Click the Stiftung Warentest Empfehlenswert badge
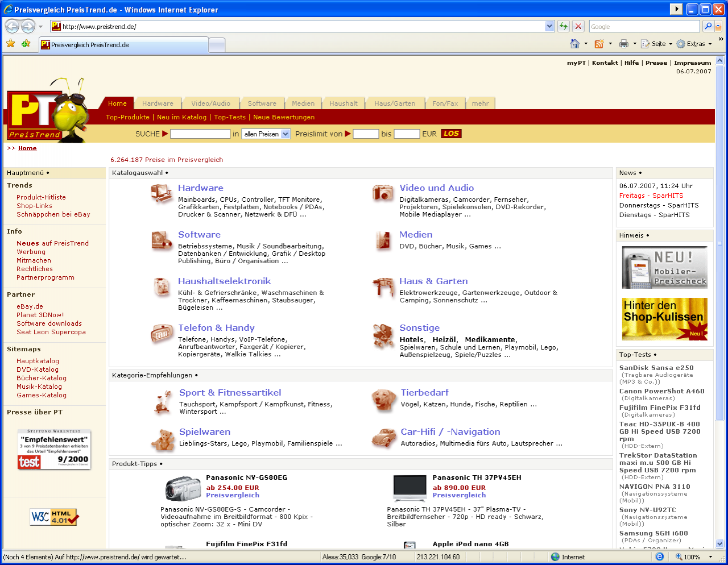The height and width of the screenshot is (565, 728). pyautogui.click(x=54, y=450)
